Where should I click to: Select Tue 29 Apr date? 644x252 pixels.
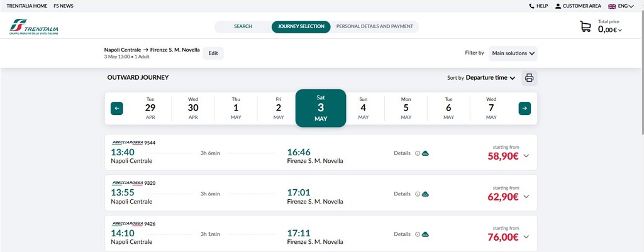coord(150,108)
